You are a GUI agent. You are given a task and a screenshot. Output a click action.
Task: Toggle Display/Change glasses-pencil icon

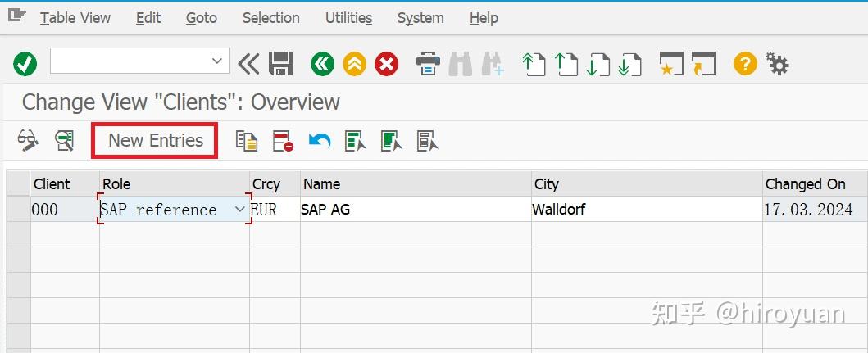tap(28, 141)
